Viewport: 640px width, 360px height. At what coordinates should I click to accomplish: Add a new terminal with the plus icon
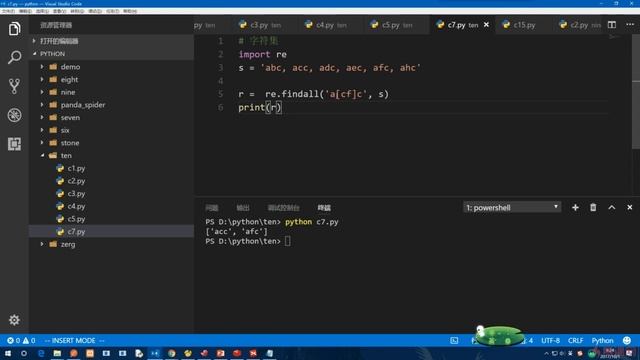(575, 208)
